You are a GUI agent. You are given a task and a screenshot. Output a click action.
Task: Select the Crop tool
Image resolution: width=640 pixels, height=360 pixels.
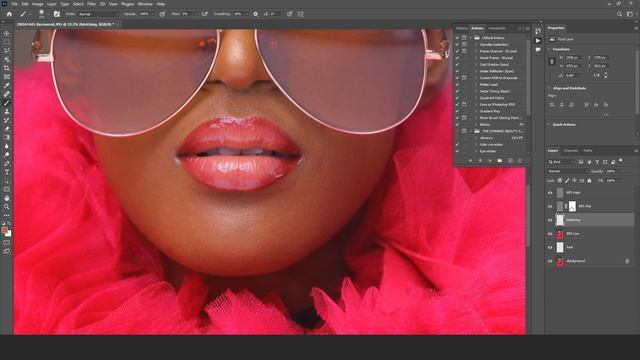[7, 68]
